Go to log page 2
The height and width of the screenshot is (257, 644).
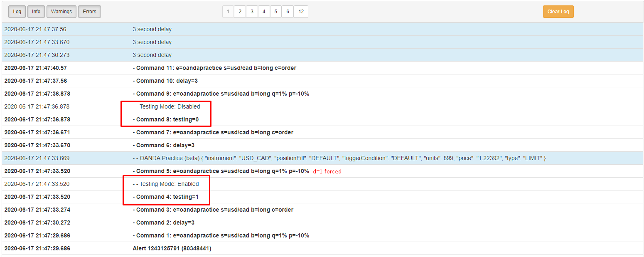240,12
